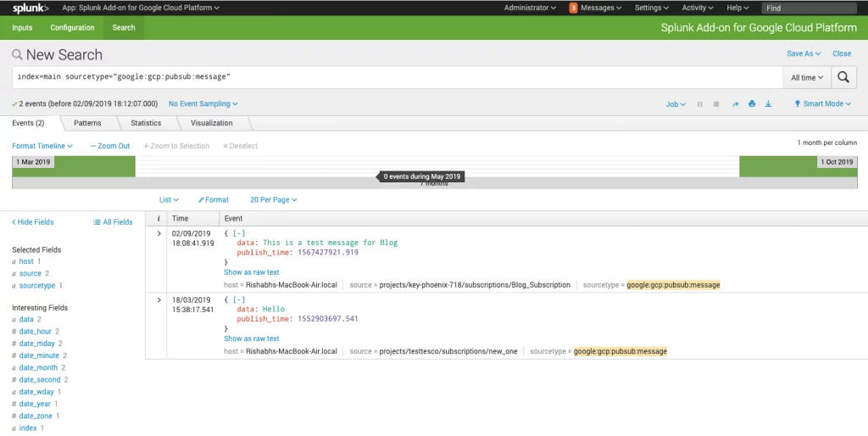Click the testtesco new_one source value

[448, 352]
